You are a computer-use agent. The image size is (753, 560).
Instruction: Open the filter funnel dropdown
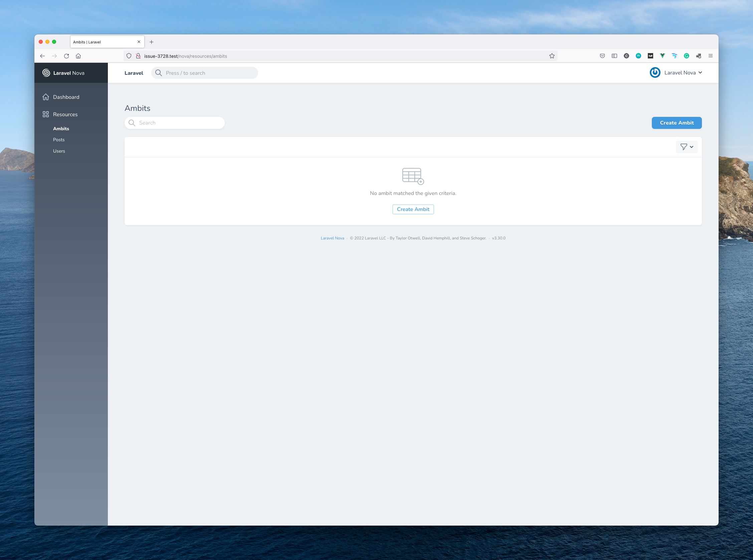687,147
